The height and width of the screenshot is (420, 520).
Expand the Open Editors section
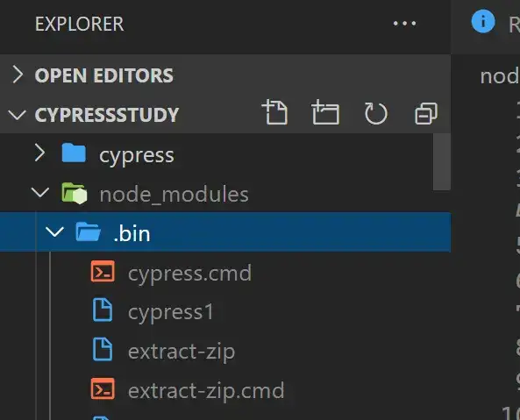(18, 75)
